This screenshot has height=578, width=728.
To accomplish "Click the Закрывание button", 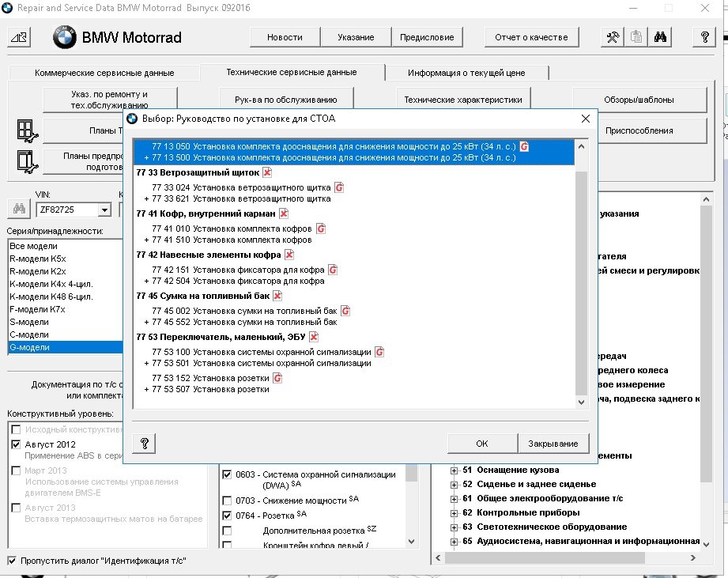I will (553, 444).
